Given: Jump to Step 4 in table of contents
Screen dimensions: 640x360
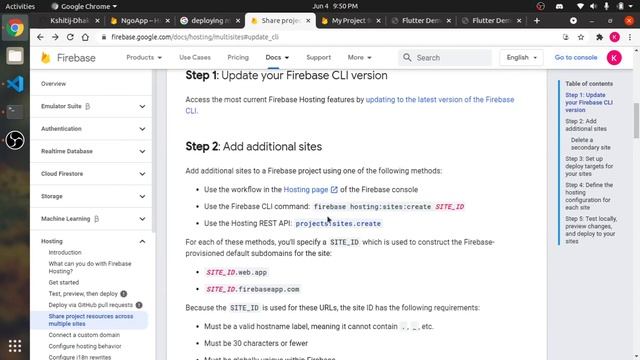Looking at the screenshot, I should 589,196.
